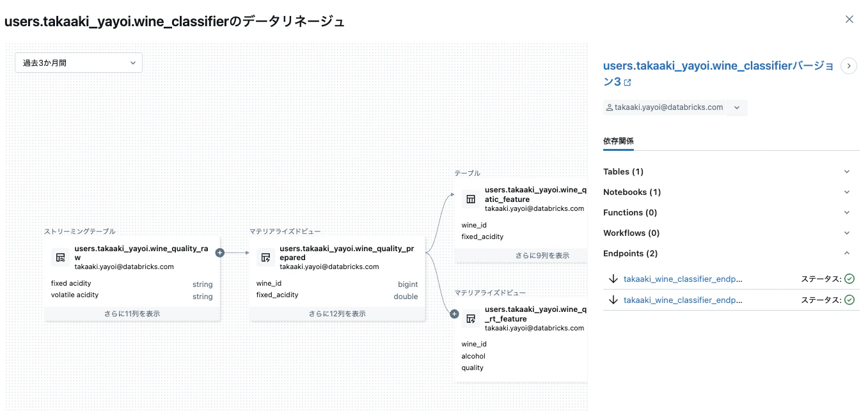Click the status check icon of the second endpoint
Viewport: 868px width, 411px height.
click(849, 300)
